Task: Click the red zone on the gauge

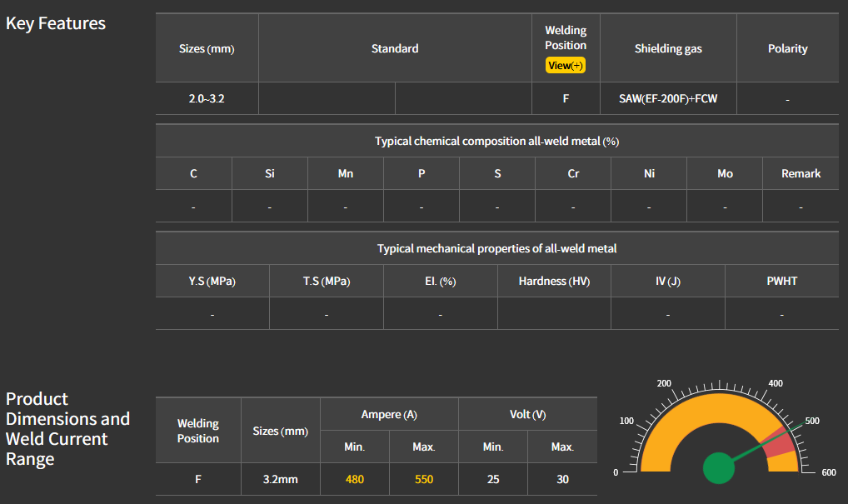Action: tap(780, 442)
